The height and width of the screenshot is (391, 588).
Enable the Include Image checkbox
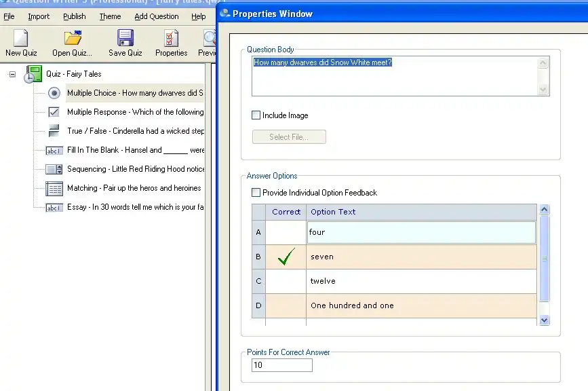coord(256,115)
